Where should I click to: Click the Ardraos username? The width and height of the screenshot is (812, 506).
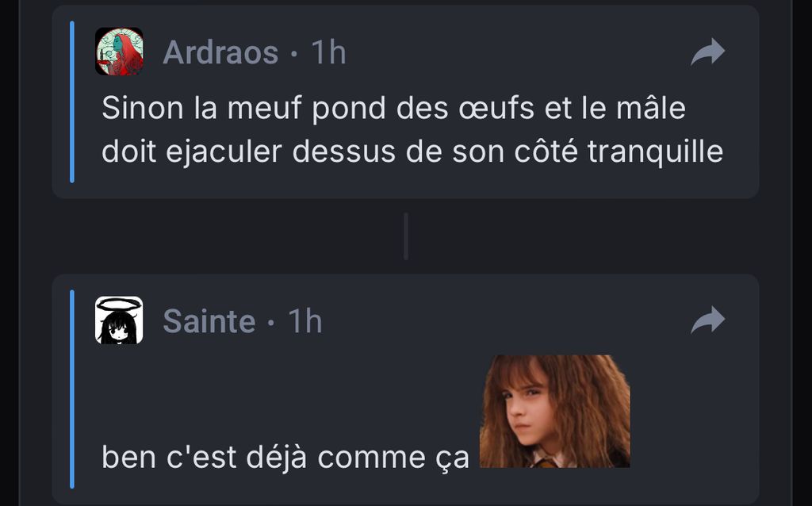click(x=220, y=53)
